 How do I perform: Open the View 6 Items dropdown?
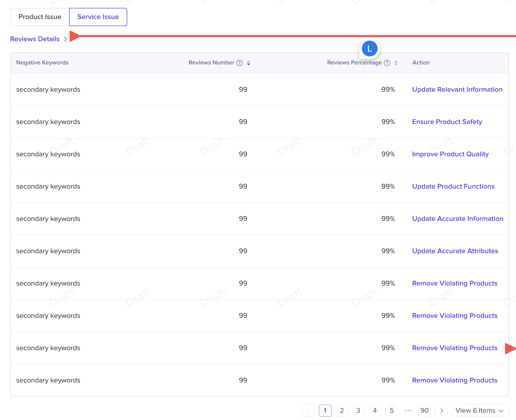click(x=480, y=410)
